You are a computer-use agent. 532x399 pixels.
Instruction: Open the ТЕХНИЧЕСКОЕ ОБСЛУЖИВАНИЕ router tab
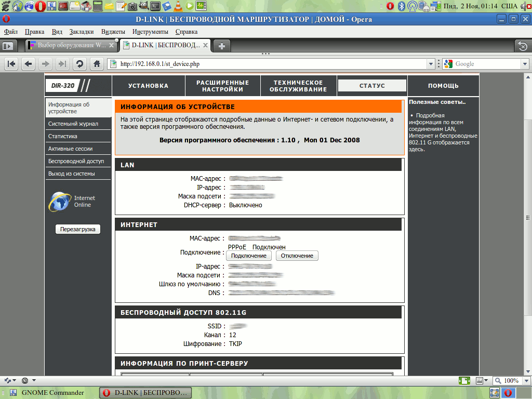click(298, 86)
